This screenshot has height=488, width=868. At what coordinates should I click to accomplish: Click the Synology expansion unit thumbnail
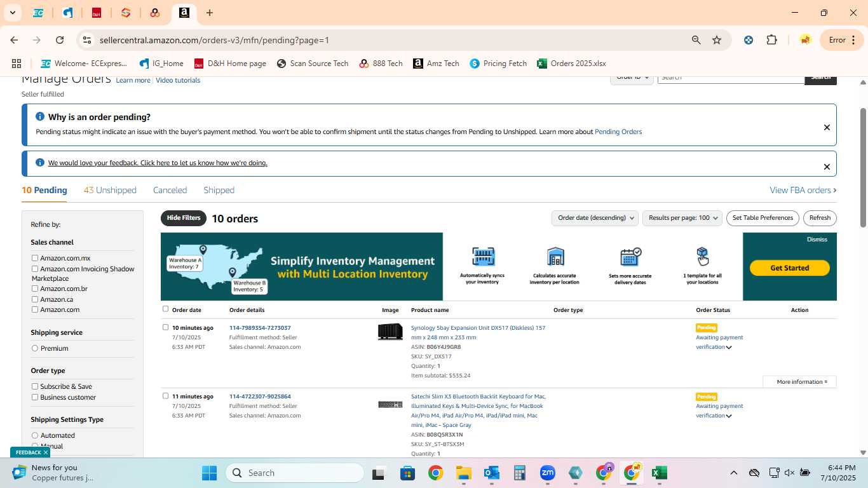(390, 332)
